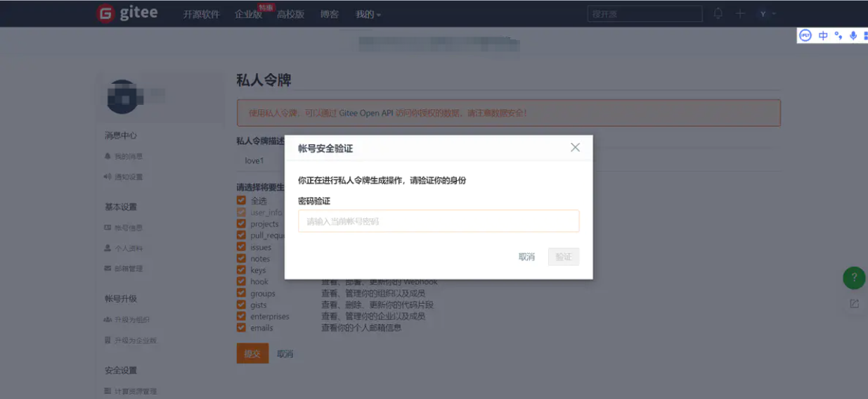Click the external link icon below help
The height and width of the screenshot is (399, 868).
(x=854, y=304)
